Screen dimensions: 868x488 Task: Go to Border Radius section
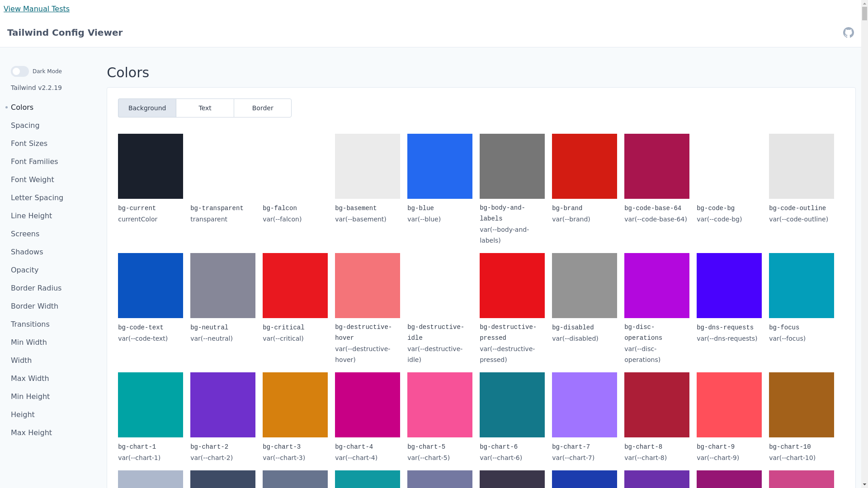tap(36, 288)
